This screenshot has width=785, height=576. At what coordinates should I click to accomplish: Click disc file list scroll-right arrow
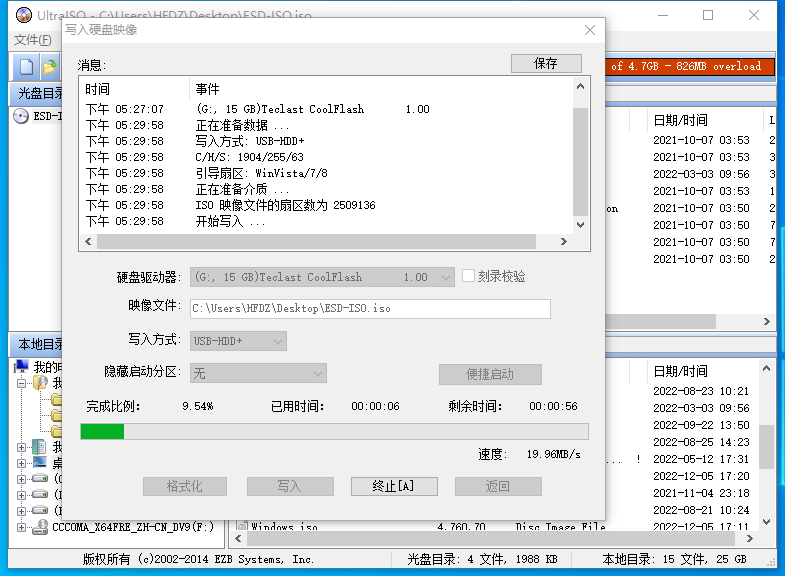pos(766,321)
